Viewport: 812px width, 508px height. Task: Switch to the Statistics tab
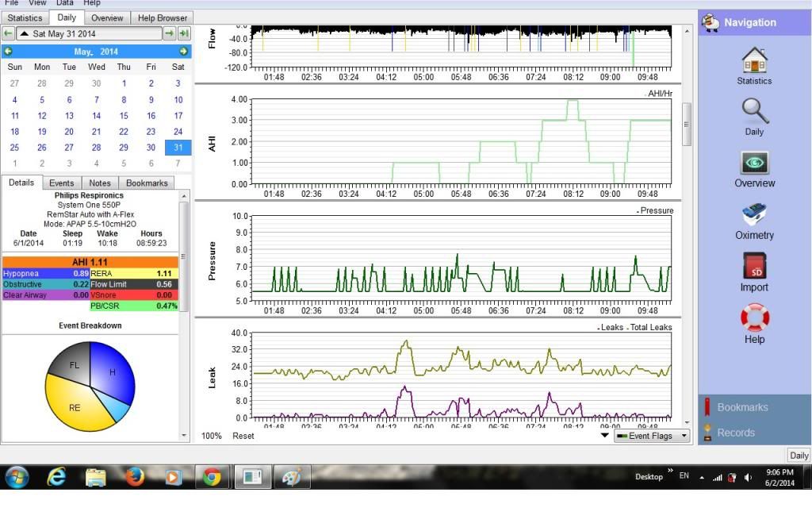coord(25,17)
